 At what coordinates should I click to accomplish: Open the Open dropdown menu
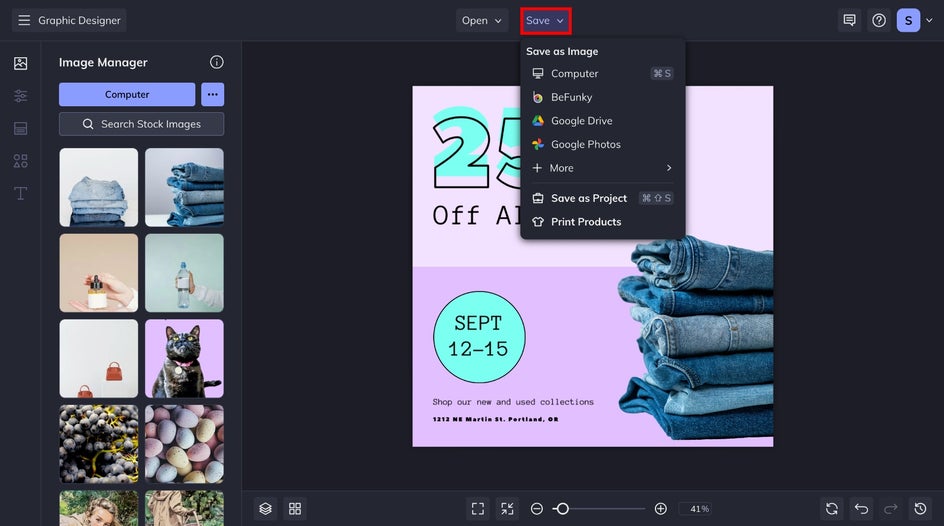pos(482,20)
